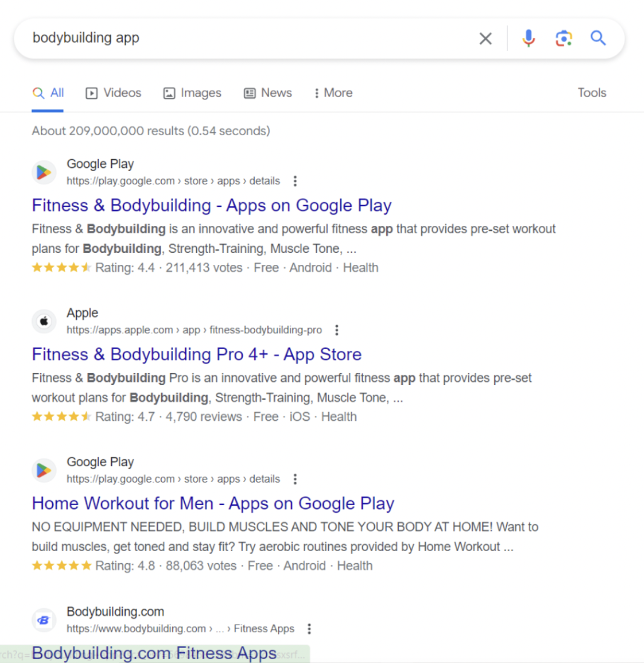This screenshot has width=644, height=663.
Task: Open three-dot menu for Home Workout result
Action: pyautogui.click(x=295, y=479)
